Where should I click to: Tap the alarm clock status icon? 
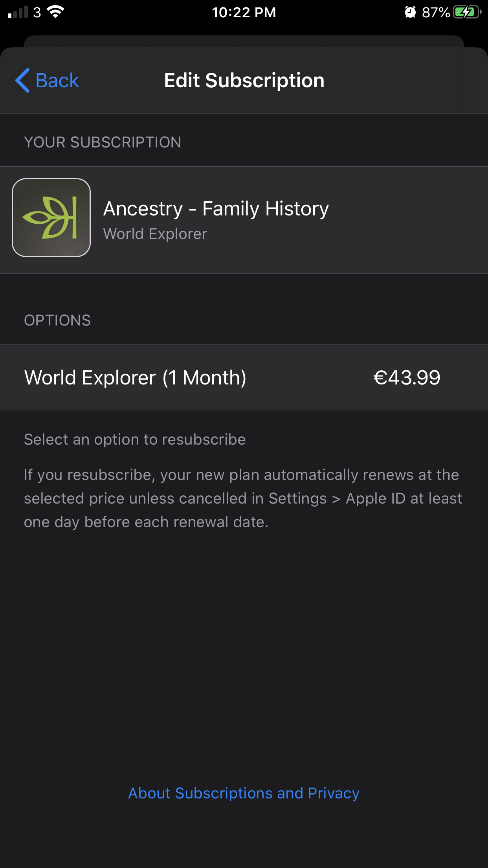click(410, 12)
